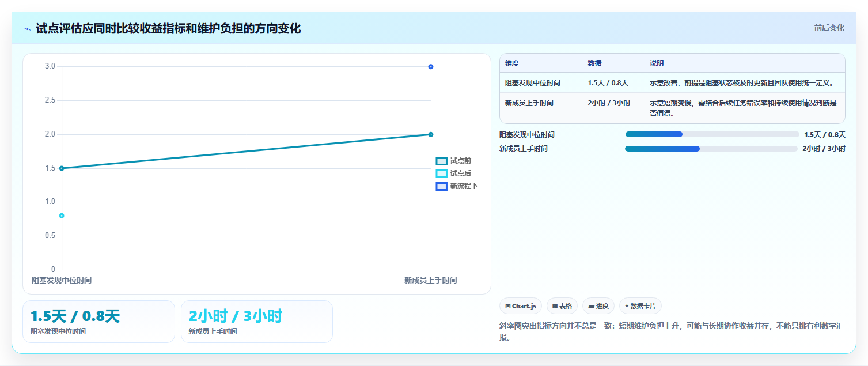
Task: Click the 维度 column header
Action: point(512,63)
